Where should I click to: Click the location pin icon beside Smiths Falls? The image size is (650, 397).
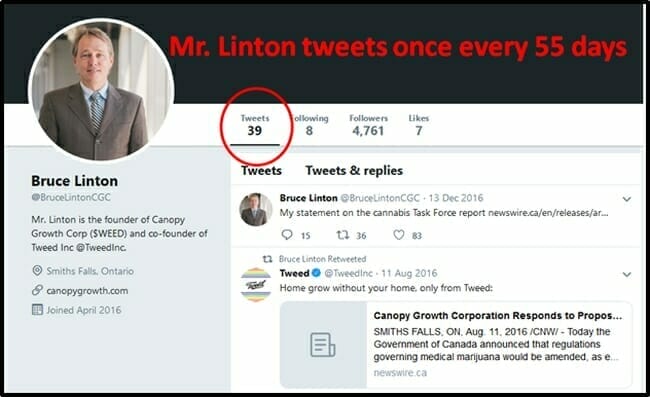37,271
